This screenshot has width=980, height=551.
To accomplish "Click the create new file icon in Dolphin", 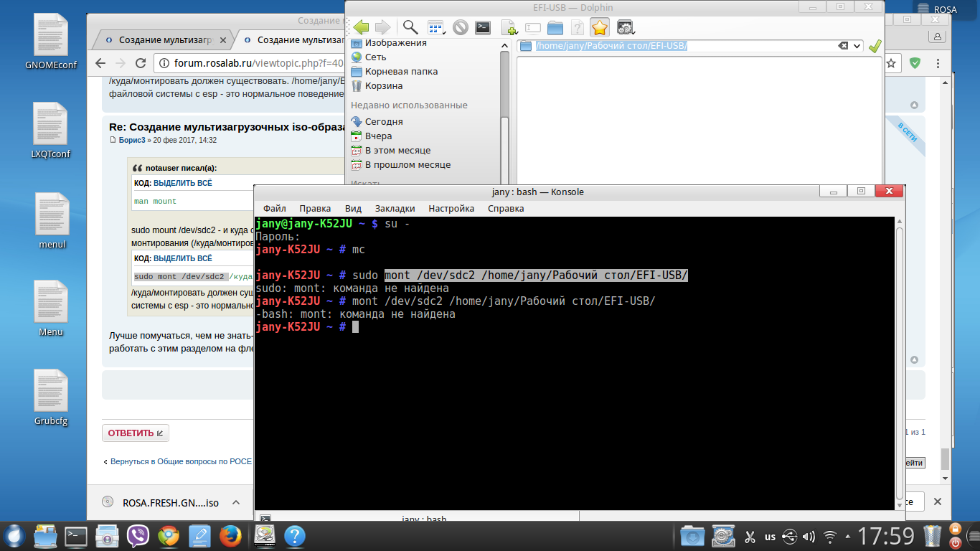I will point(509,28).
